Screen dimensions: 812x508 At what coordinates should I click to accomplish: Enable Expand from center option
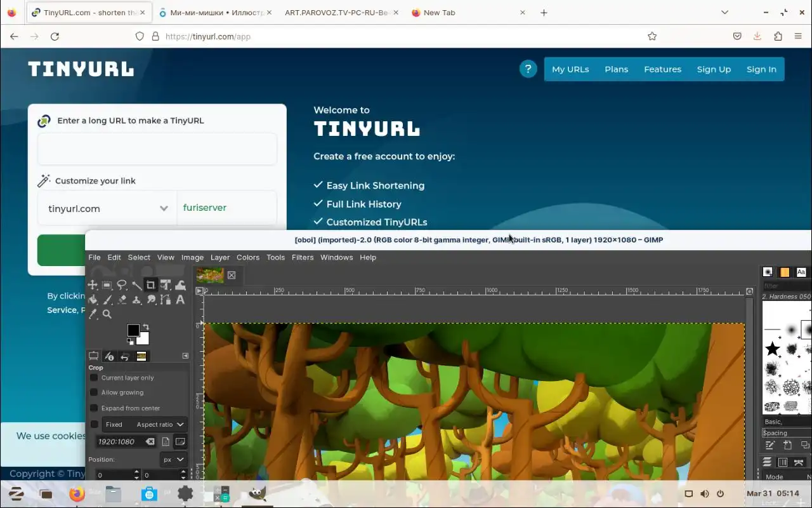pyautogui.click(x=94, y=408)
